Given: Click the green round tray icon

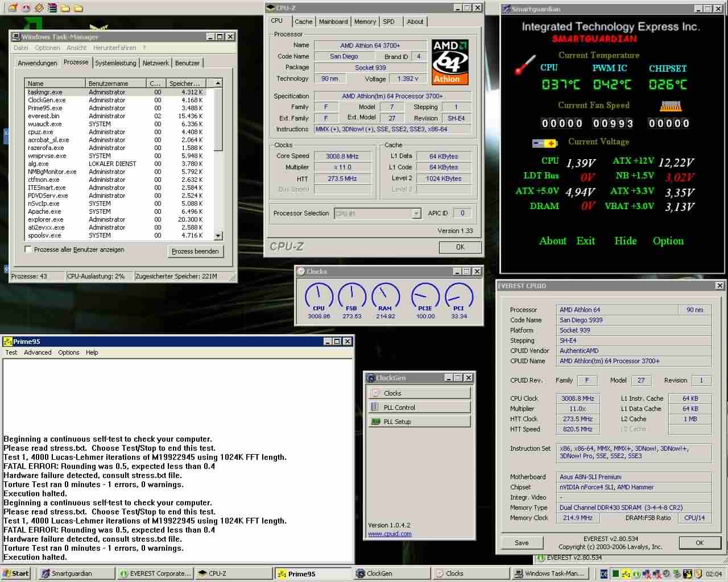Looking at the screenshot, I should (x=637, y=574).
